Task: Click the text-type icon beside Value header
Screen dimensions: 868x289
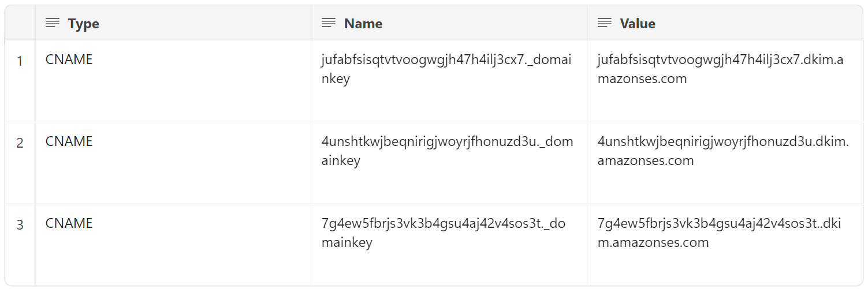Action: coord(605,23)
